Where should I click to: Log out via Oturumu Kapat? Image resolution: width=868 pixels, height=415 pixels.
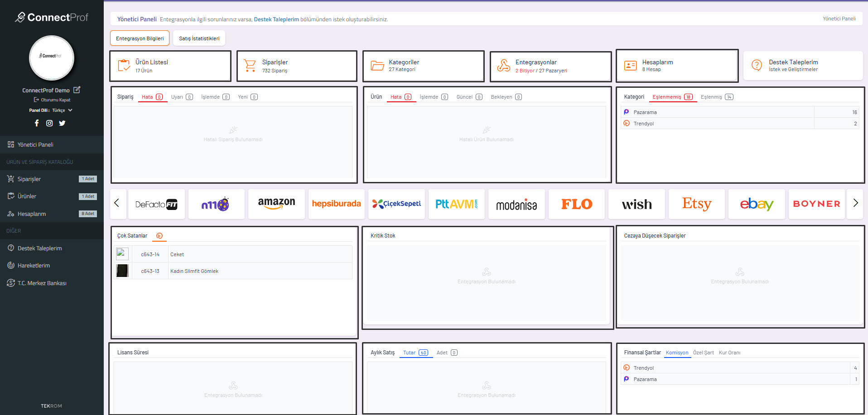(x=52, y=100)
